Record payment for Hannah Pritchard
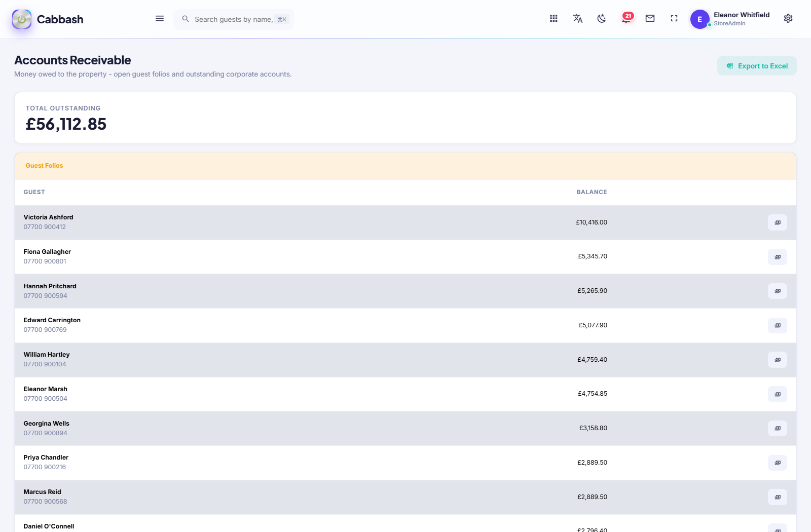Screen dimensions: 811x532 point(778,291)
